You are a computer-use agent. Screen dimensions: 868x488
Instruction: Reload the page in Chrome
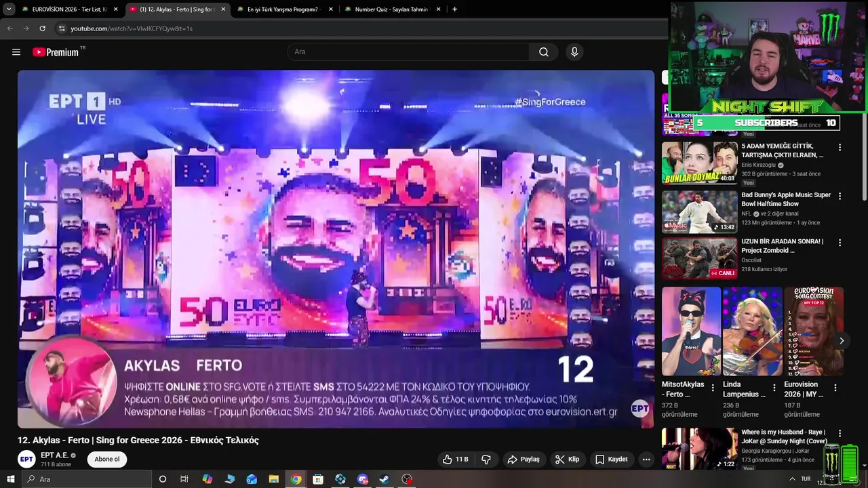(42, 28)
